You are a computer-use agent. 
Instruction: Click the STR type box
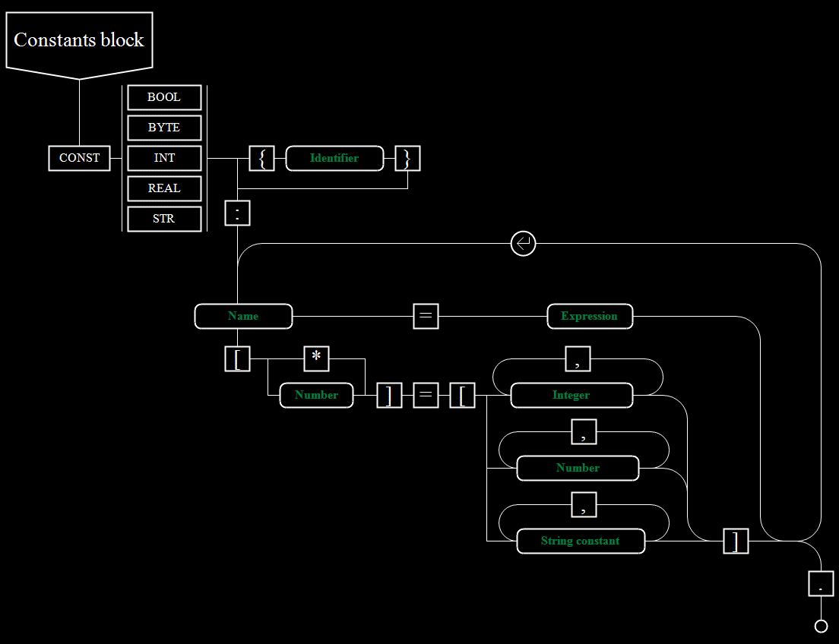(164, 219)
